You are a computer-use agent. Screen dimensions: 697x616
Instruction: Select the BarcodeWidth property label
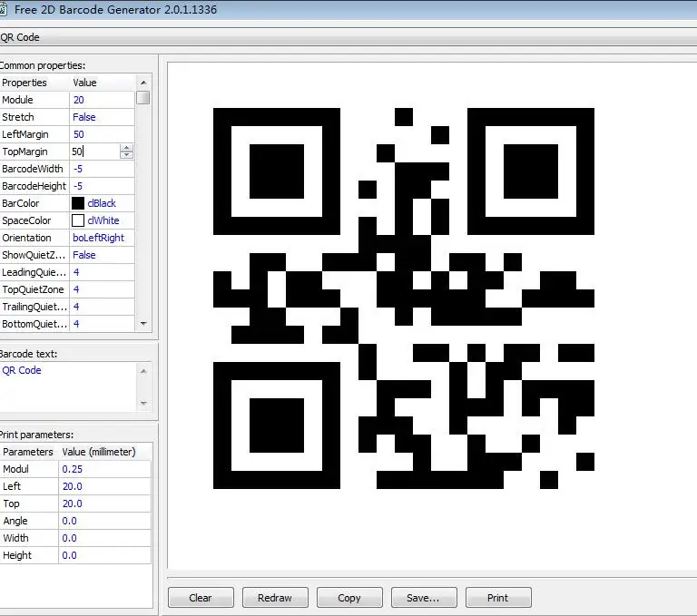[33, 169]
